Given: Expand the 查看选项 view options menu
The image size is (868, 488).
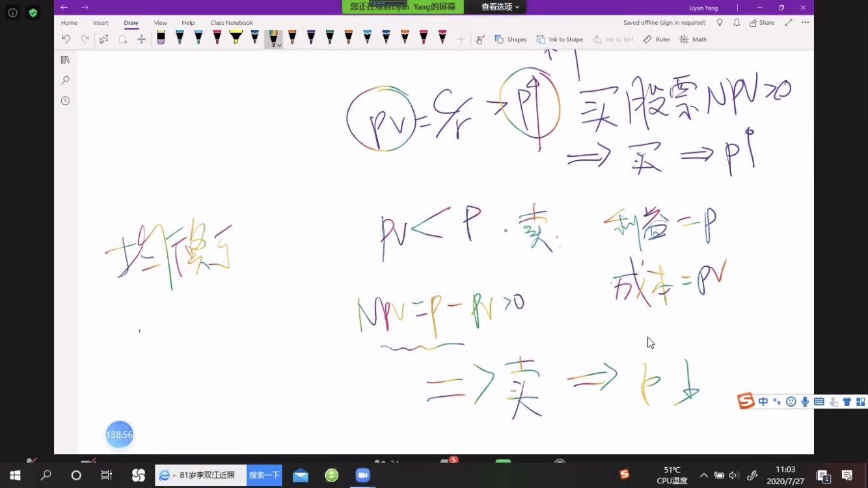Looking at the screenshot, I should point(500,7).
